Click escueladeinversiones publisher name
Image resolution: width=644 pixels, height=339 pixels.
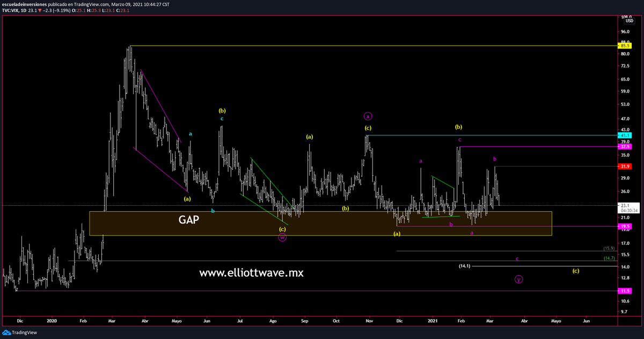23,3
